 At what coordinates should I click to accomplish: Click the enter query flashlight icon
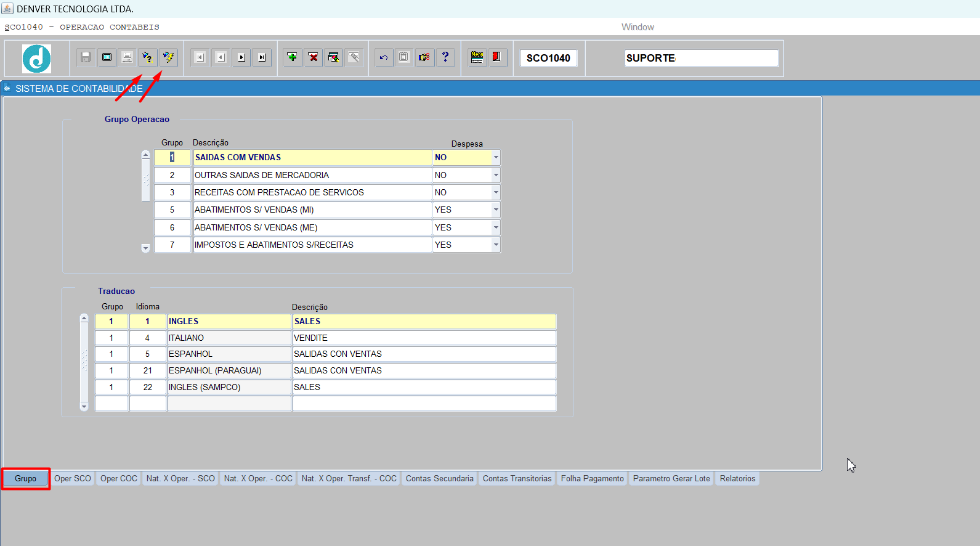coord(147,57)
